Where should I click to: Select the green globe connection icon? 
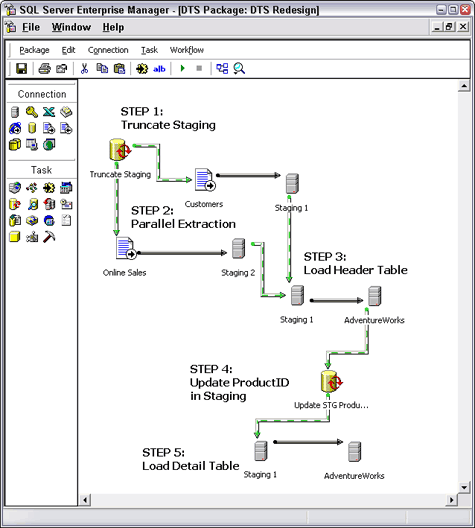(x=49, y=145)
